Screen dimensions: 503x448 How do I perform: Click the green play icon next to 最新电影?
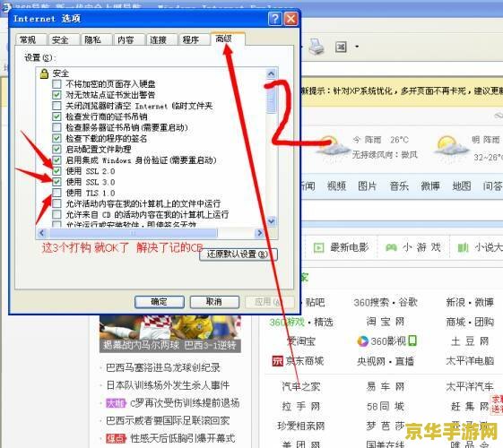318,247
